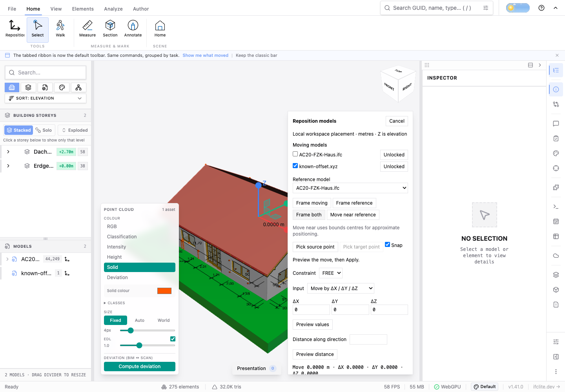
Task: Click the view cube FRONT face
Action: pyautogui.click(x=389, y=87)
